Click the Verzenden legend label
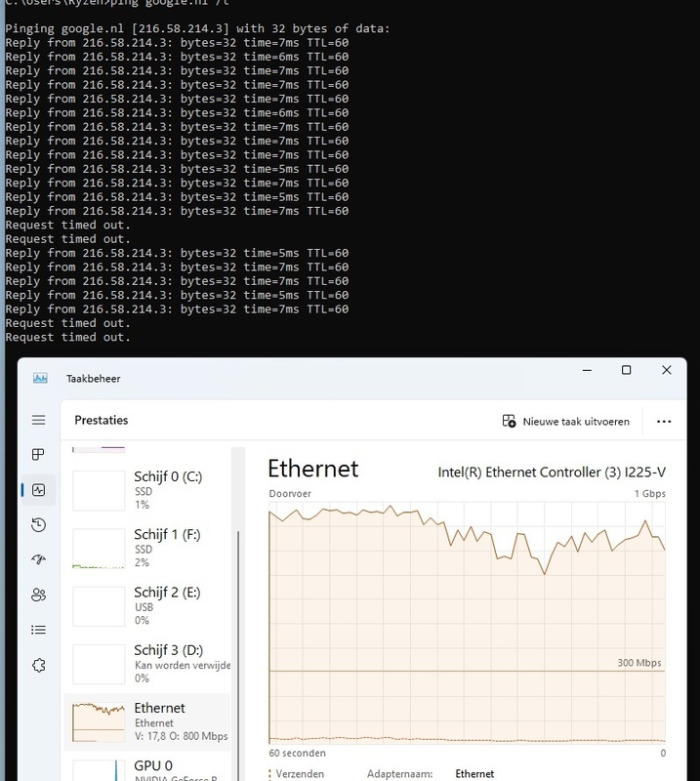 pos(300,774)
